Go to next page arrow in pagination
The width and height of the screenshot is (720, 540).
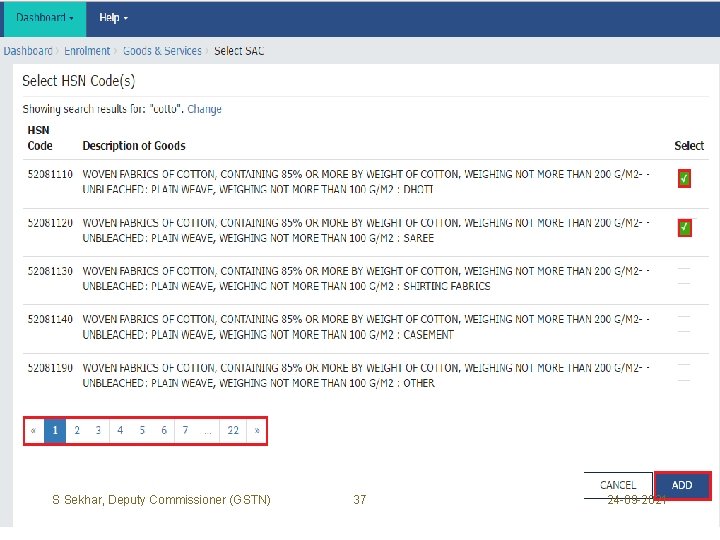point(257,431)
